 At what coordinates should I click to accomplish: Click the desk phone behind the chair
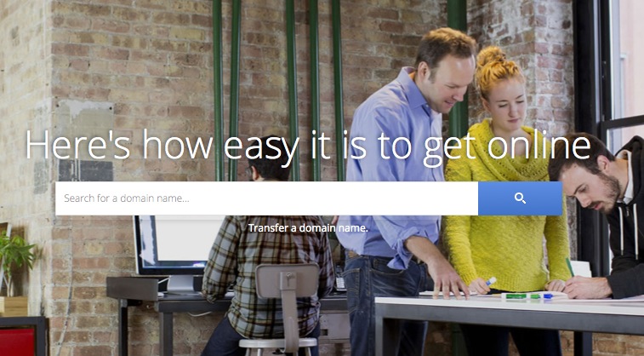[340, 283]
